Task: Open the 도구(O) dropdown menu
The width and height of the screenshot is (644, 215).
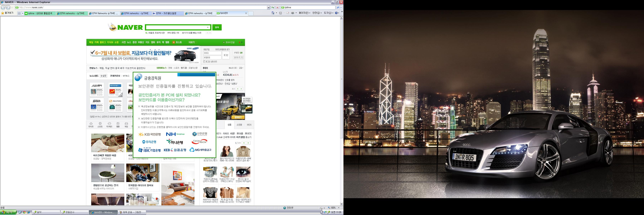Action: click(328, 13)
